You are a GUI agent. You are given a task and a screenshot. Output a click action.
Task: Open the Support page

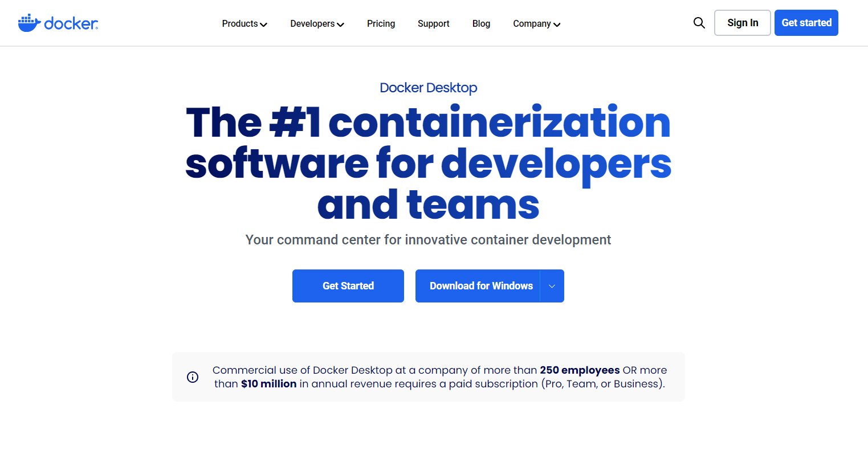click(434, 24)
